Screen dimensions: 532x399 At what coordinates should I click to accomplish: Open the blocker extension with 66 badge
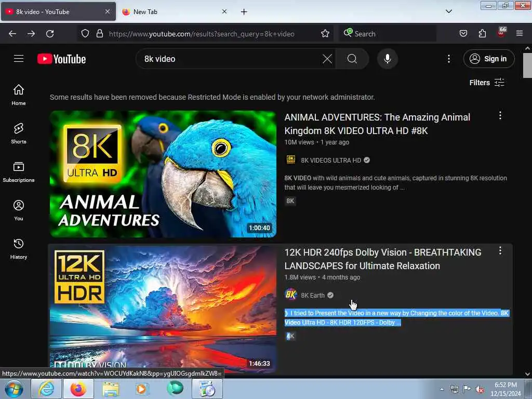pyautogui.click(x=501, y=33)
